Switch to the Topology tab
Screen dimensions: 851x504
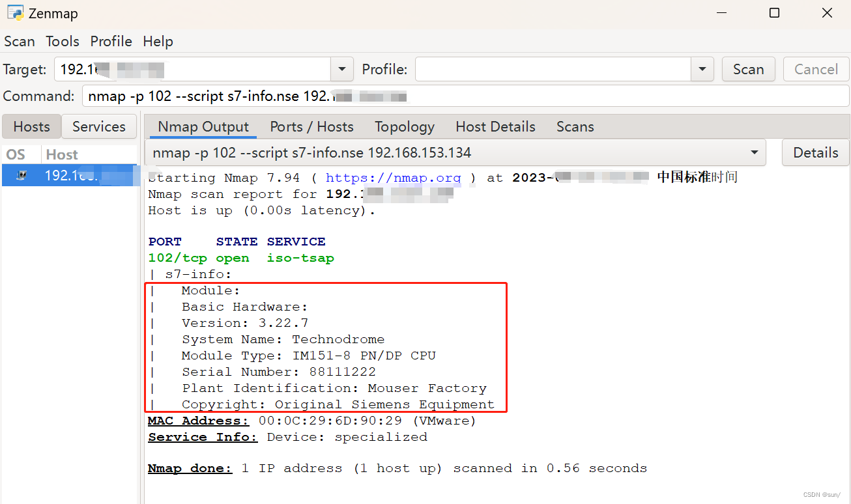[404, 126]
